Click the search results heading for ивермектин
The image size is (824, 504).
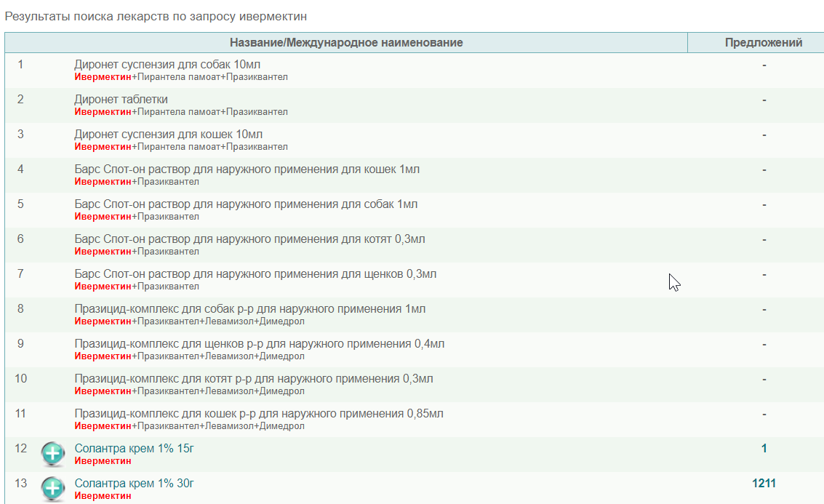click(x=156, y=15)
